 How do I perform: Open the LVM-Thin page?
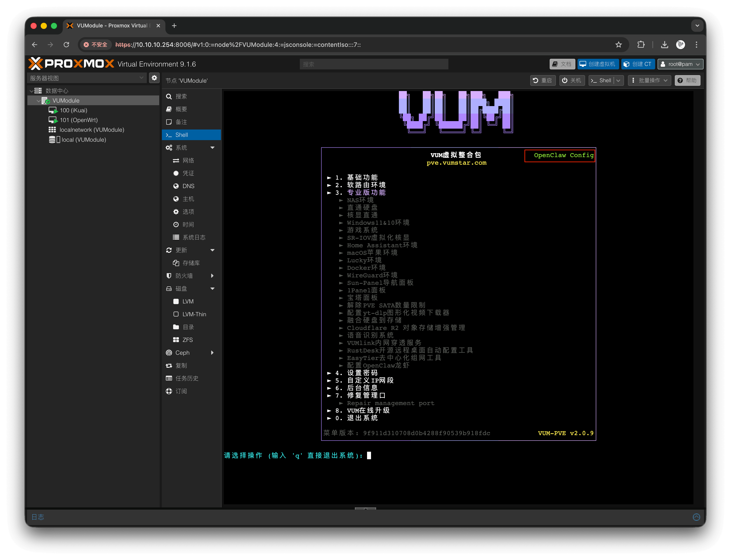click(191, 314)
